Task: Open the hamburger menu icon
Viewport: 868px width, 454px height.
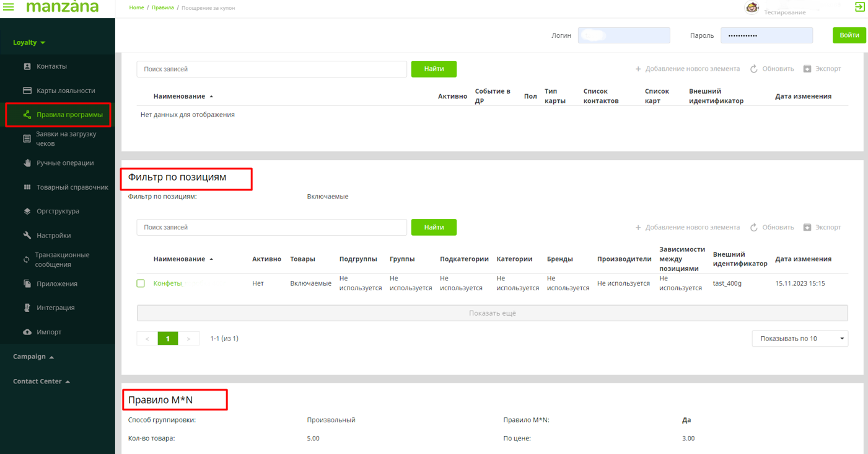Action: (x=9, y=7)
